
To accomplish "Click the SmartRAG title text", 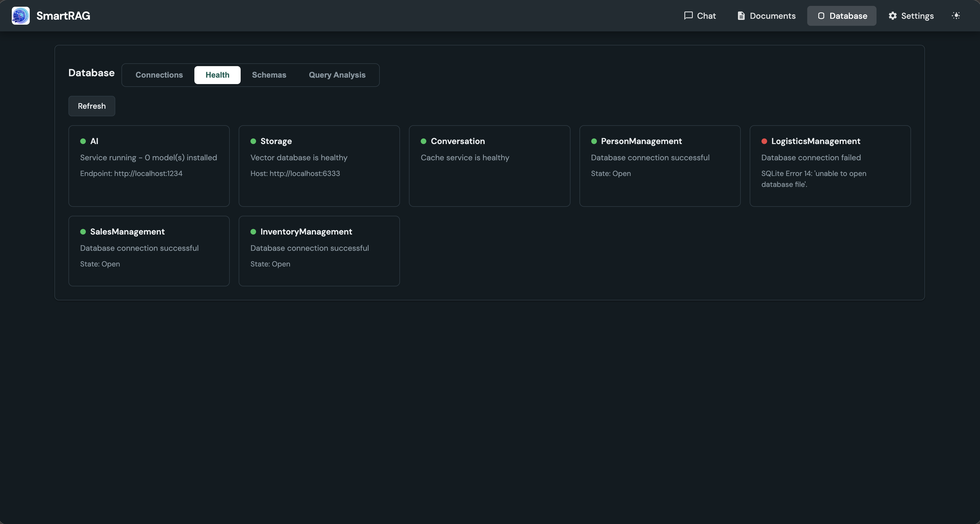I will point(63,16).
